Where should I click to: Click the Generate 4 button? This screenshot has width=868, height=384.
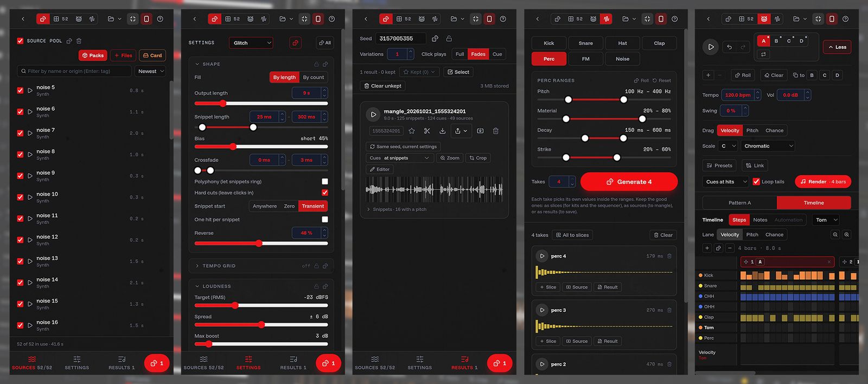tap(629, 182)
